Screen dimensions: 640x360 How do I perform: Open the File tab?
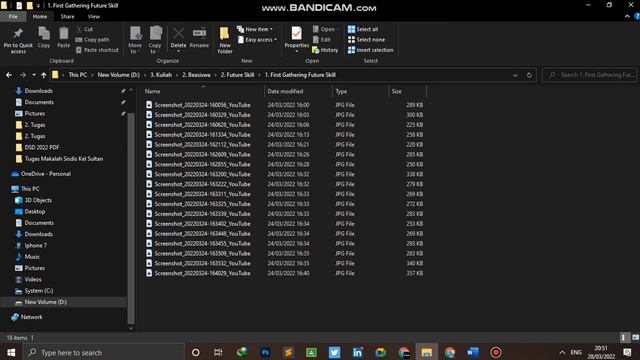tap(13, 16)
